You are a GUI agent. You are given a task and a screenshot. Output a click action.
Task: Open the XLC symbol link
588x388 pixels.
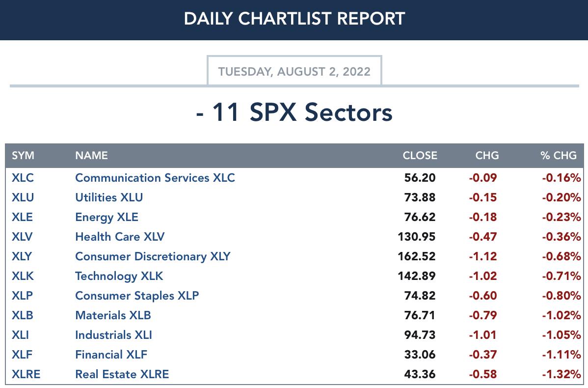23,177
